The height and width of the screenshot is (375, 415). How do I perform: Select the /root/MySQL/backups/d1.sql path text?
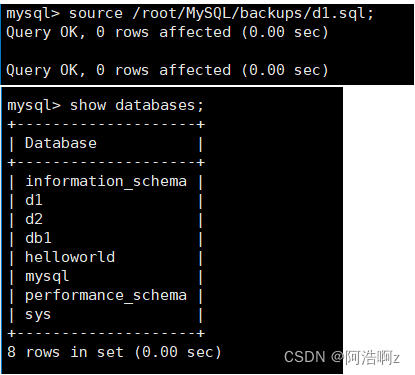(252, 14)
